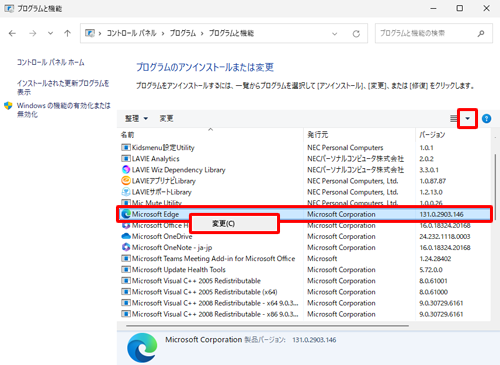Image resolution: width=500 pixels, height=365 pixels.
Task: Open view options dropdown arrow
Action: pyautogui.click(x=468, y=118)
